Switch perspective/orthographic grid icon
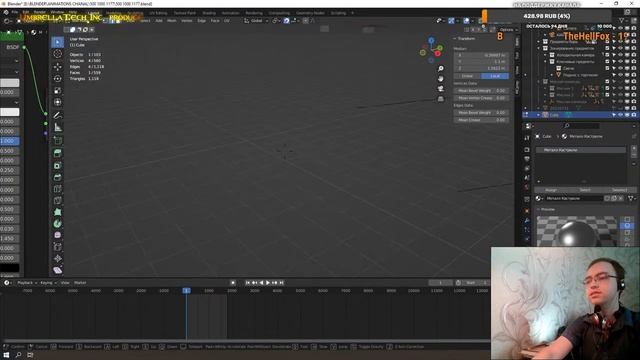Image resolution: width=640 pixels, height=360 pixels. point(441,99)
